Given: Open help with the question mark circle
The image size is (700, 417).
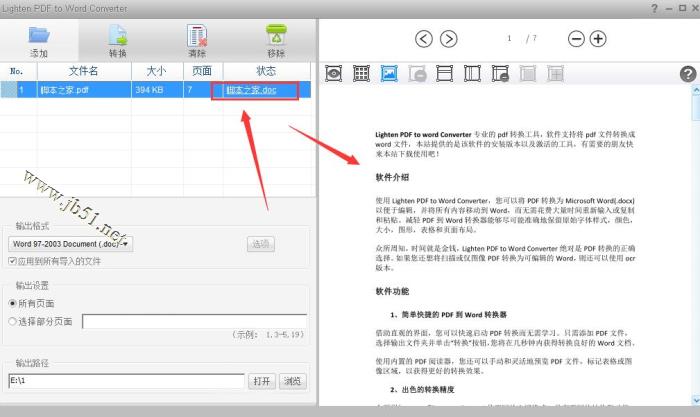Looking at the screenshot, I should coord(688,74).
